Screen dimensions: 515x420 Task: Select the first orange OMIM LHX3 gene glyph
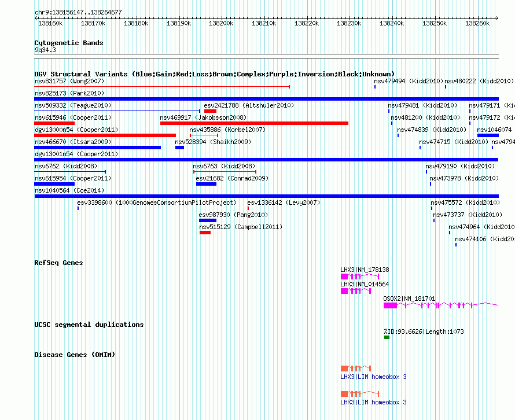tap(356, 369)
